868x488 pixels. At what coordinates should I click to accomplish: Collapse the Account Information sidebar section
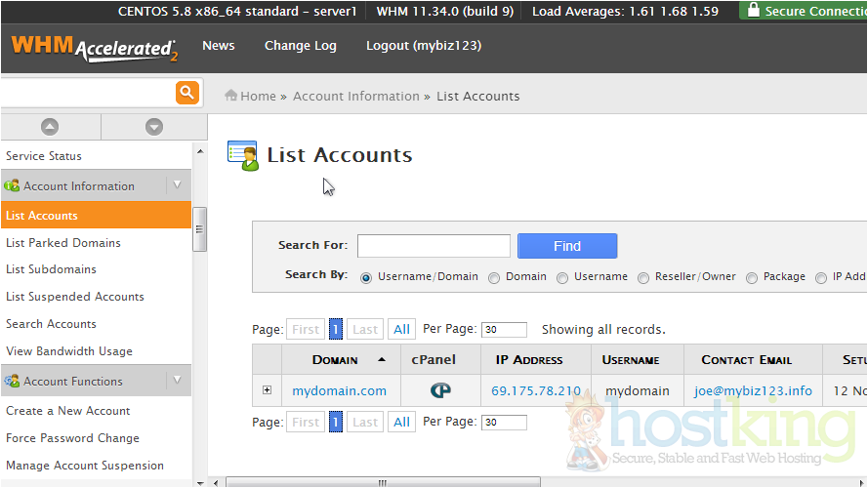click(x=177, y=185)
